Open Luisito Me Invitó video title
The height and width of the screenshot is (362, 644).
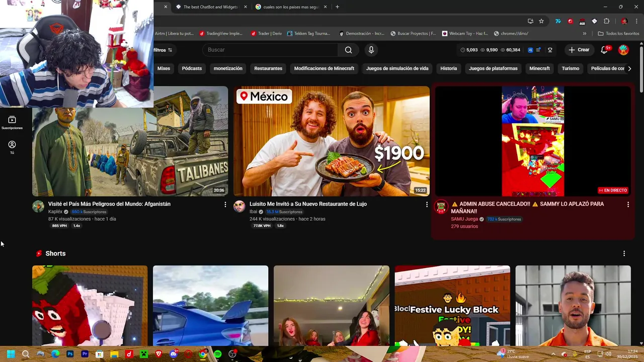(308, 204)
